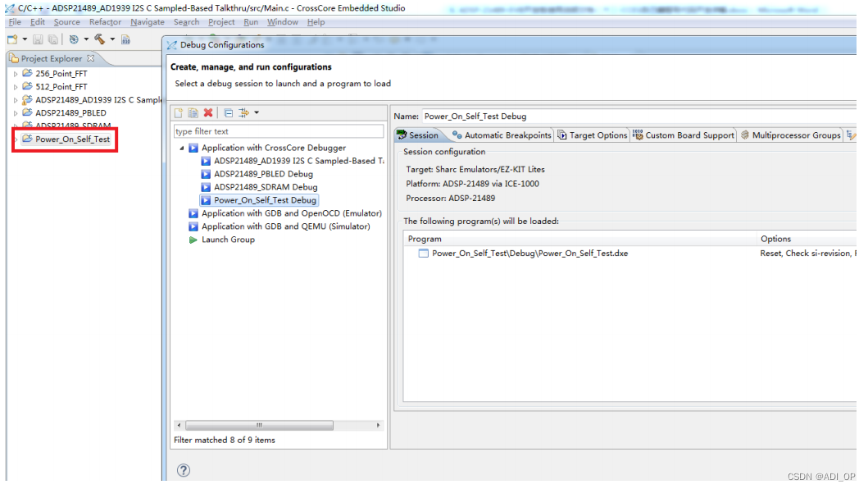Click the Options column header
The height and width of the screenshot is (489, 868).
[807, 239]
